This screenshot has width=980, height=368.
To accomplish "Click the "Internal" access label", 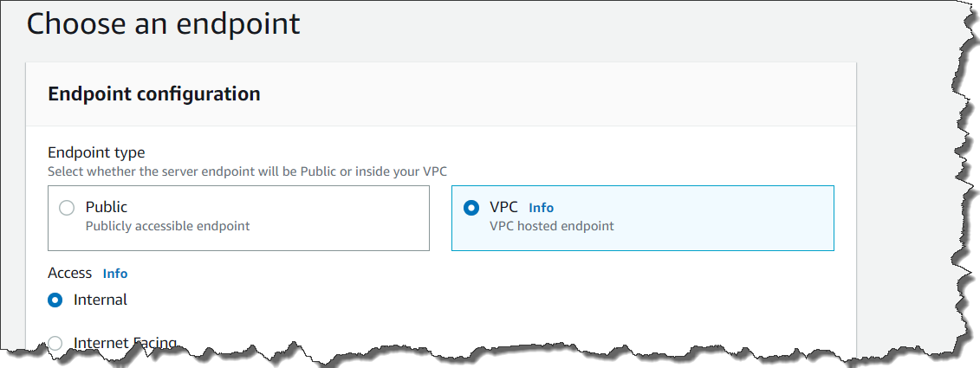I will point(101,300).
